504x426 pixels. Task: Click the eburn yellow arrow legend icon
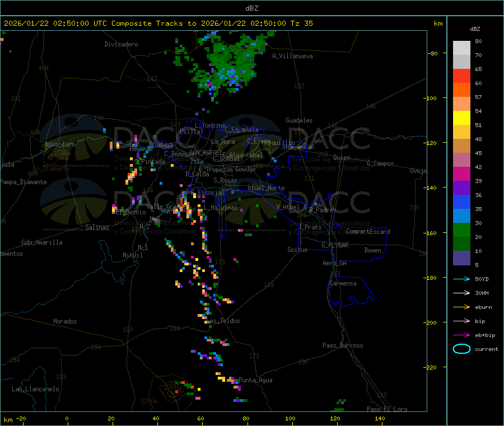461,307
